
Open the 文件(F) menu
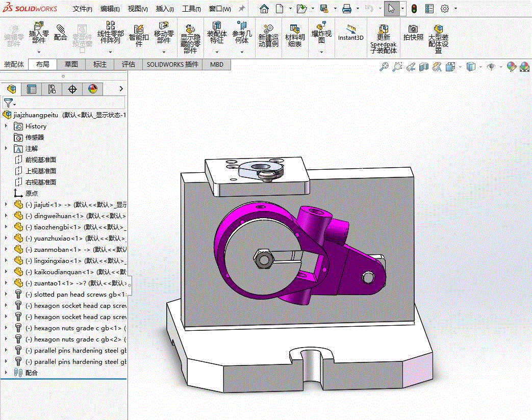tap(83, 9)
